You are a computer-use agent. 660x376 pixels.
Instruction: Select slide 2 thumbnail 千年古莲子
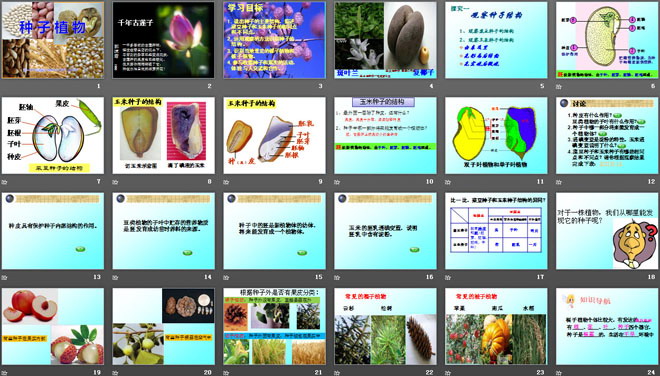click(x=163, y=40)
